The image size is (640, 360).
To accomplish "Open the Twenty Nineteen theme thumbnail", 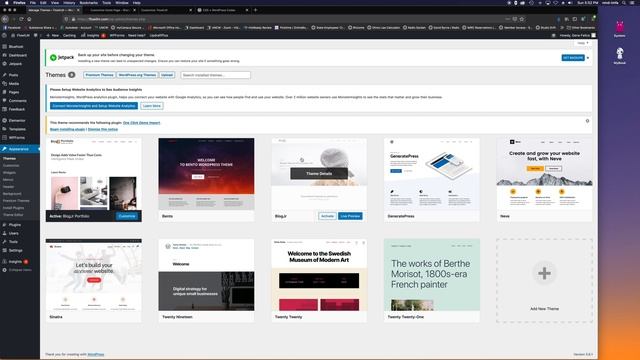I will click(206, 275).
